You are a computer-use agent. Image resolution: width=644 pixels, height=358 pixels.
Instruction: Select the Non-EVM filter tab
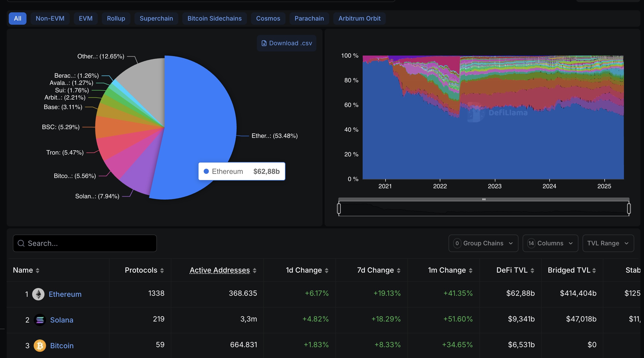click(50, 19)
